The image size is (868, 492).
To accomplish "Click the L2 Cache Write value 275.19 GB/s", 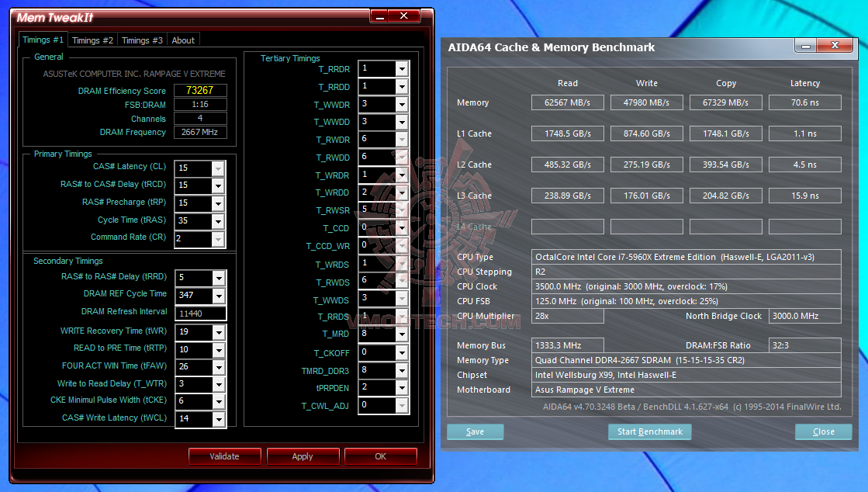I will click(x=647, y=165).
